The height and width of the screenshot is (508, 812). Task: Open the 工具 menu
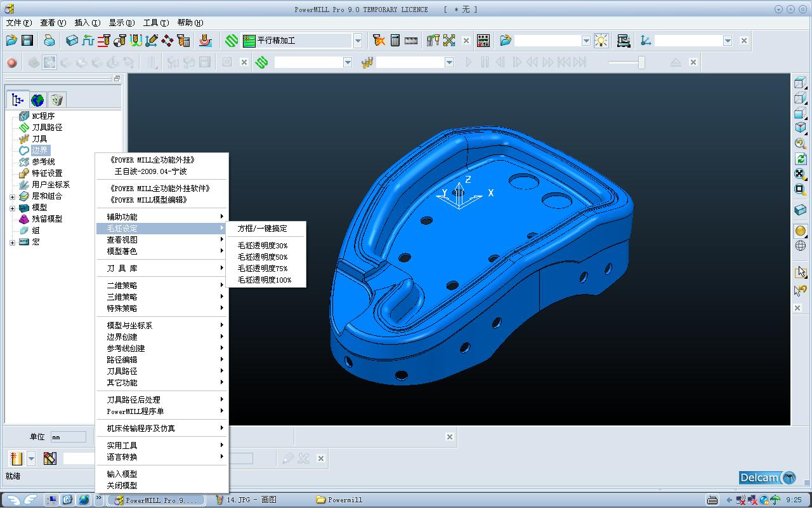(x=155, y=23)
